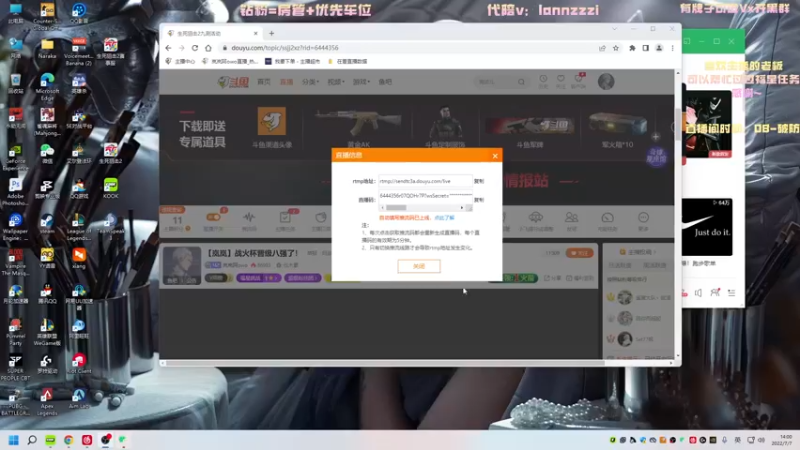Bookmark this page with the star icon
Image resolution: width=800 pixels, height=450 pixels.
coord(616,48)
